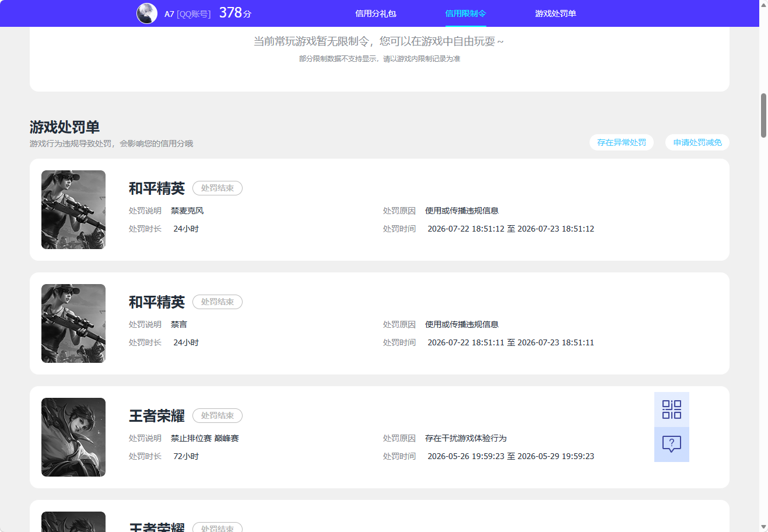Open the help question-mark chat icon

(672, 444)
